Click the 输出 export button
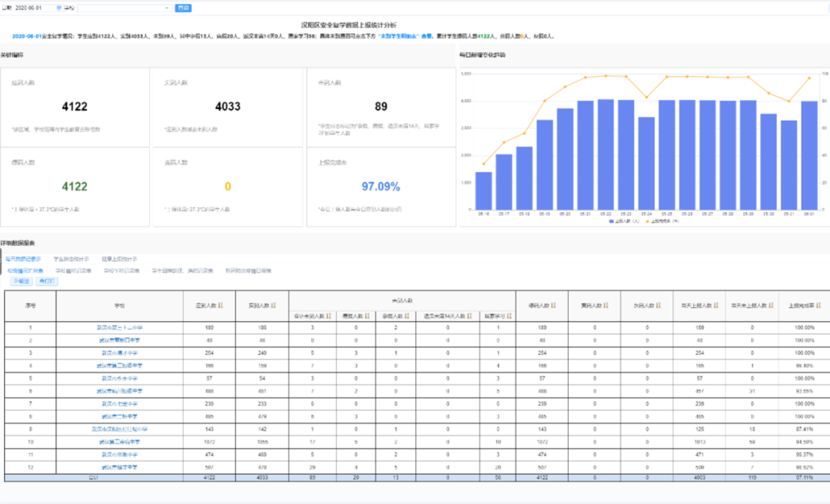The height and width of the screenshot is (504, 830). pyautogui.click(x=22, y=281)
